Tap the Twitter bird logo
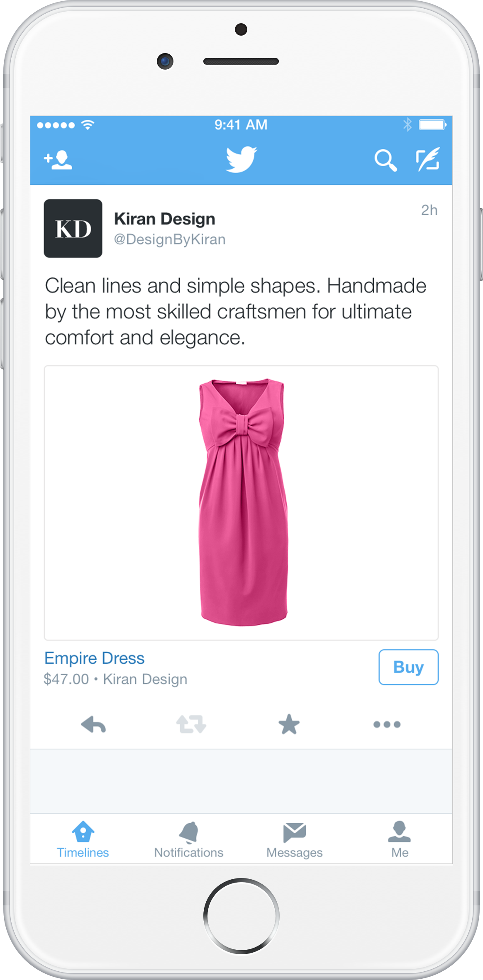 coord(242,159)
